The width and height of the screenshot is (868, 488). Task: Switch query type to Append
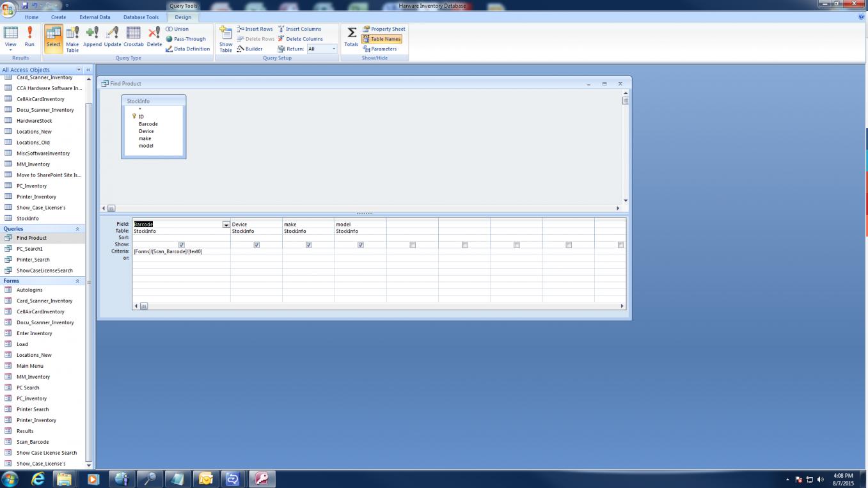(92, 37)
